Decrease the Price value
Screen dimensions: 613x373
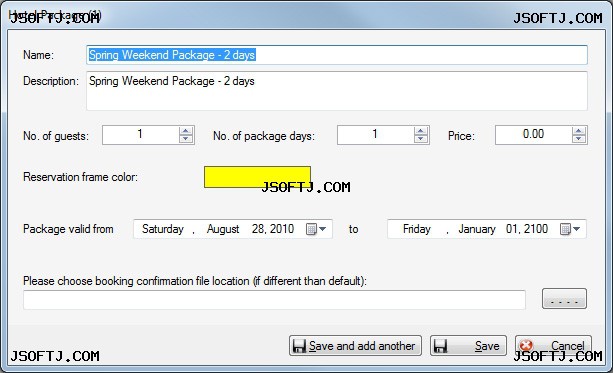pos(579,139)
